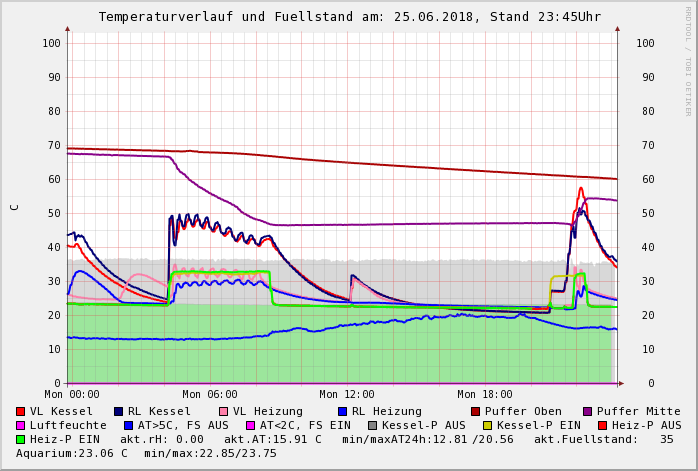Click the AT<2C, FS EIN legend swatch

click(x=250, y=425)
